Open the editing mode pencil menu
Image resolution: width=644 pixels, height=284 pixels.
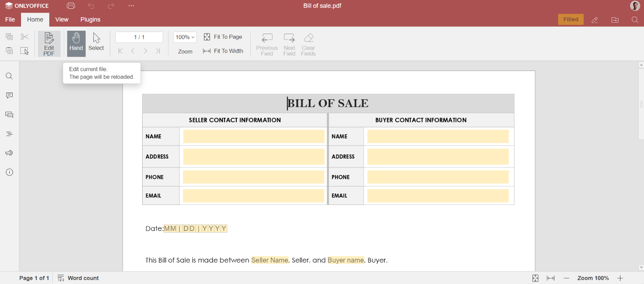595,20
